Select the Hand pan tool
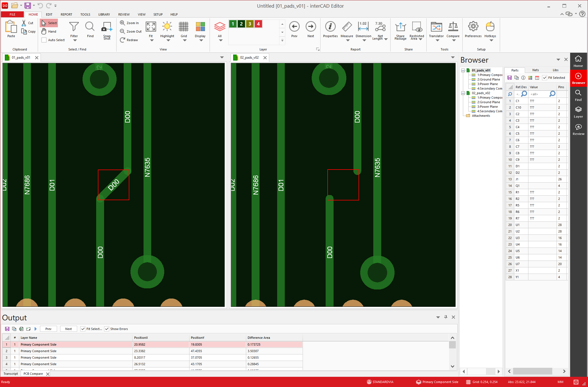Image resolution: width=588 pixels, height=387 pixels. point(49,31)
